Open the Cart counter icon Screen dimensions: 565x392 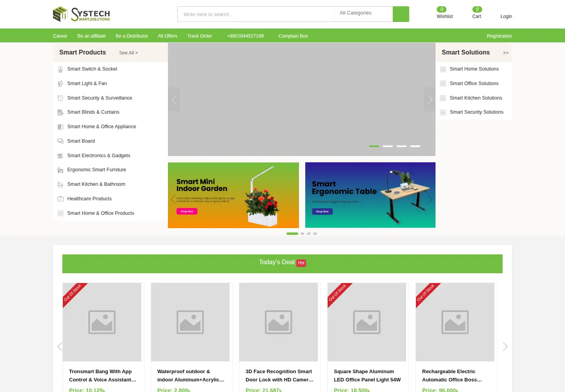pos(477,9)
